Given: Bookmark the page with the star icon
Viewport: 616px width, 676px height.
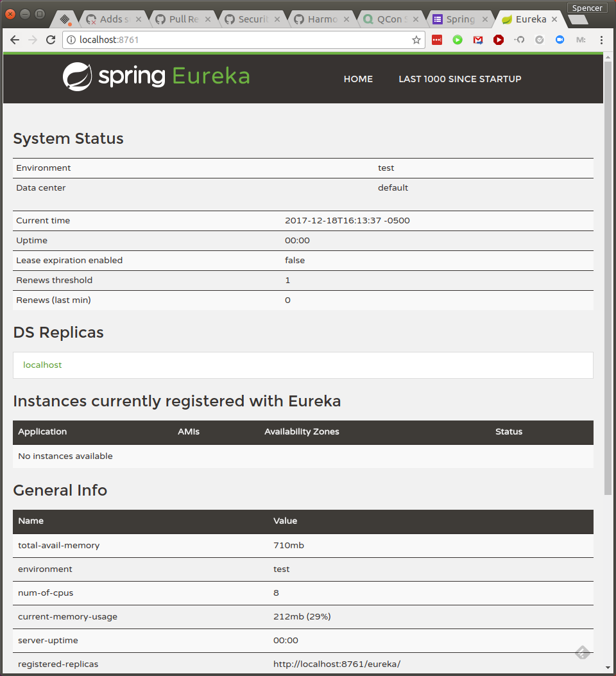Looking at the screenshot, I should 418,40.
